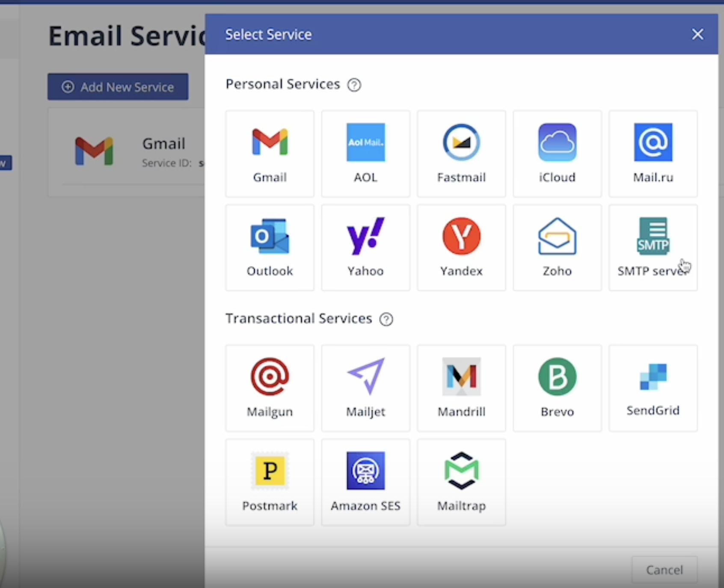Choose the AOL Mail service tile
This screenshot has height=588, width=724.
point(365,154)
